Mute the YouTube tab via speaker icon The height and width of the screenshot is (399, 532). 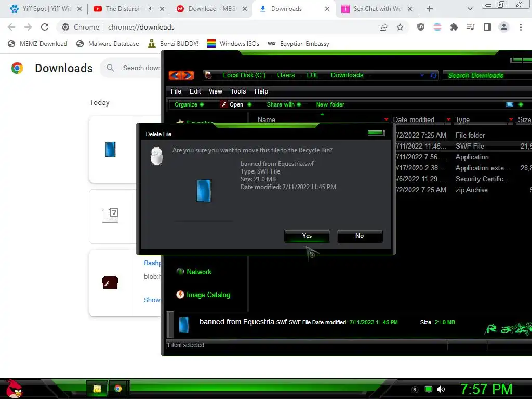pyautogui.click(x=151, y=9)
